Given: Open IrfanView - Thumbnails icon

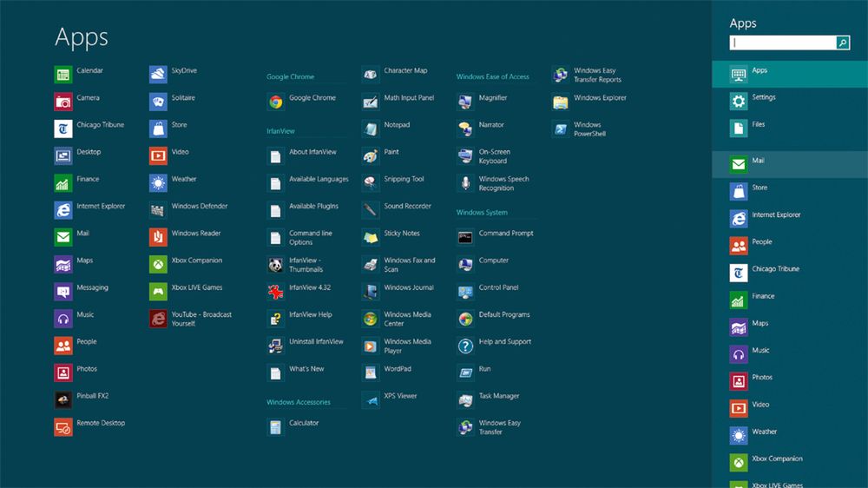Looking at the screenshot, I should pyautogui.click(x=276, y=264).
